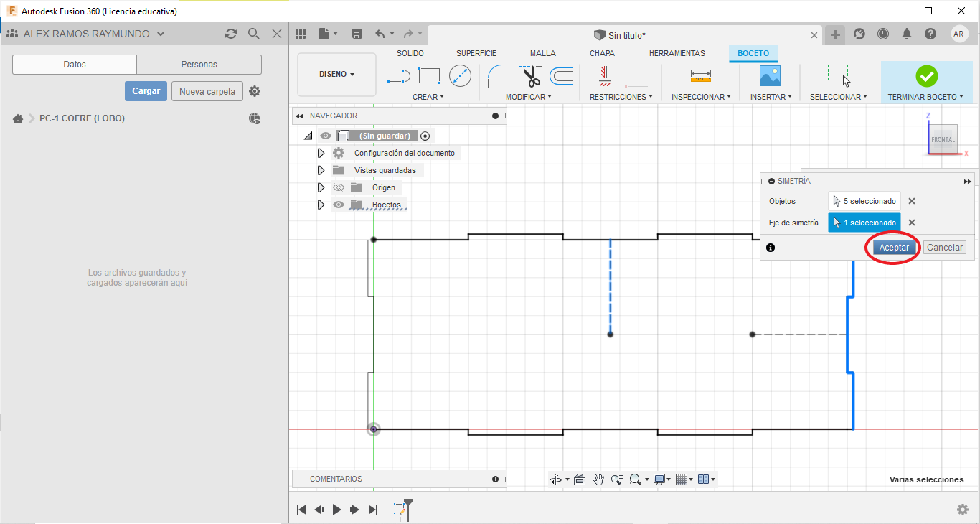Open the notifications bell

coord(907,34)
